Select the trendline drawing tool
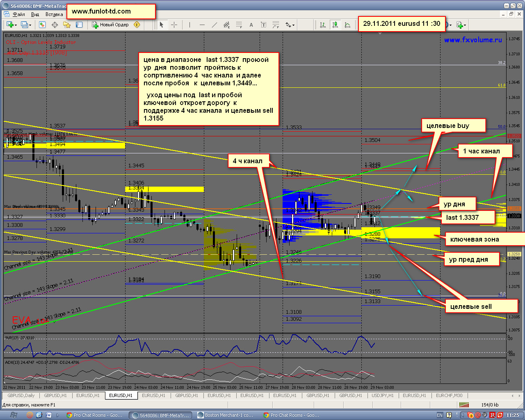The height and width of the screenshot is (420, 525). coord(214,25)
